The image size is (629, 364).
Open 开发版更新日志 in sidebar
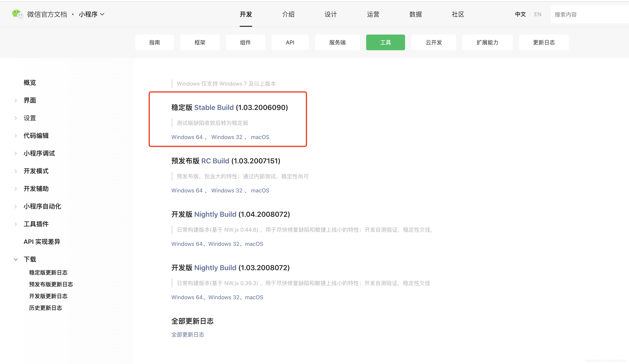(x=48, y=296)
